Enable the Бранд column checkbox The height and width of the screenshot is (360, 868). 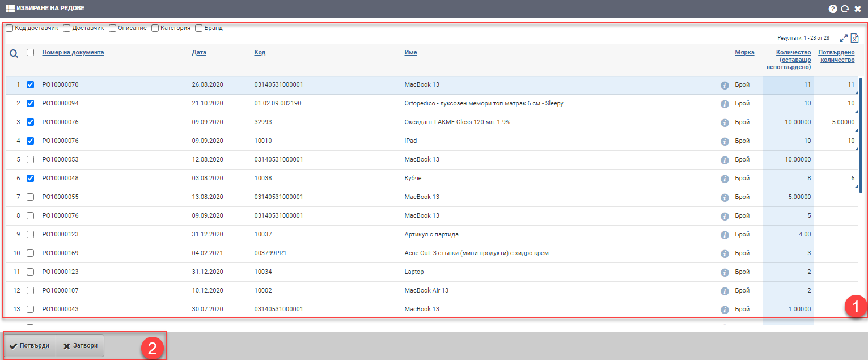pyautogui.click(x=199, y=28)
